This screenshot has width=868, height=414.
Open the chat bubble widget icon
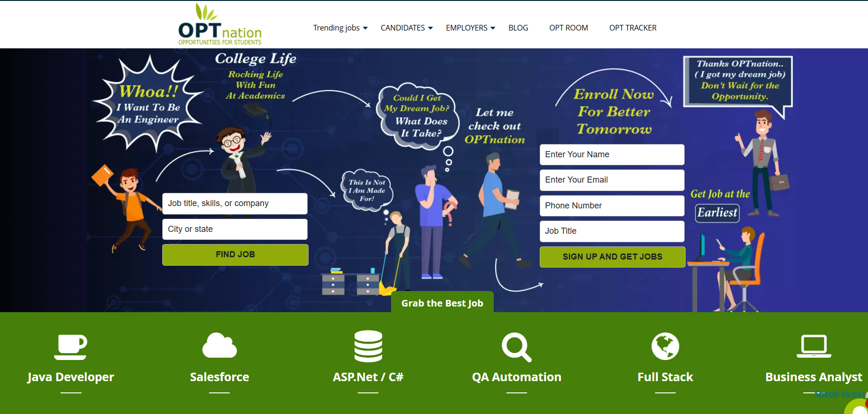click(x=858, y=407)
